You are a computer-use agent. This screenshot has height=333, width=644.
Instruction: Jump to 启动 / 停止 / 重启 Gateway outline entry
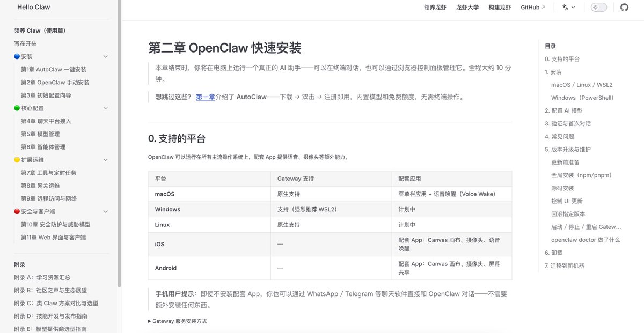(x=586, y=227)
